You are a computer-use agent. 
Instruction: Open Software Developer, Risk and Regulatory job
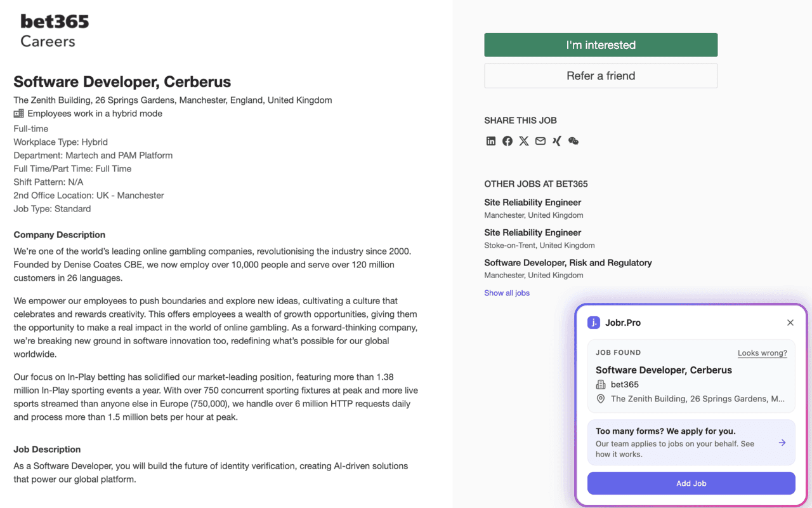(x=568, y=263)
